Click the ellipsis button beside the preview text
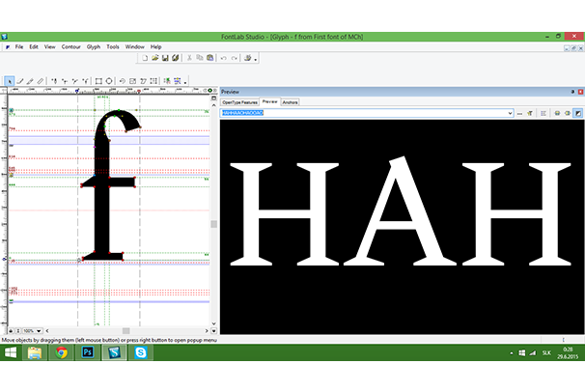 pyautogui.click(x=519, y=113)
